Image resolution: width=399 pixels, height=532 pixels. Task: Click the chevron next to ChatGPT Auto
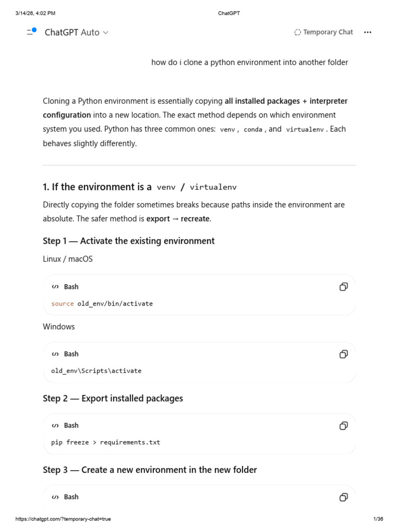pyautogui.click(x=106, y=32)
